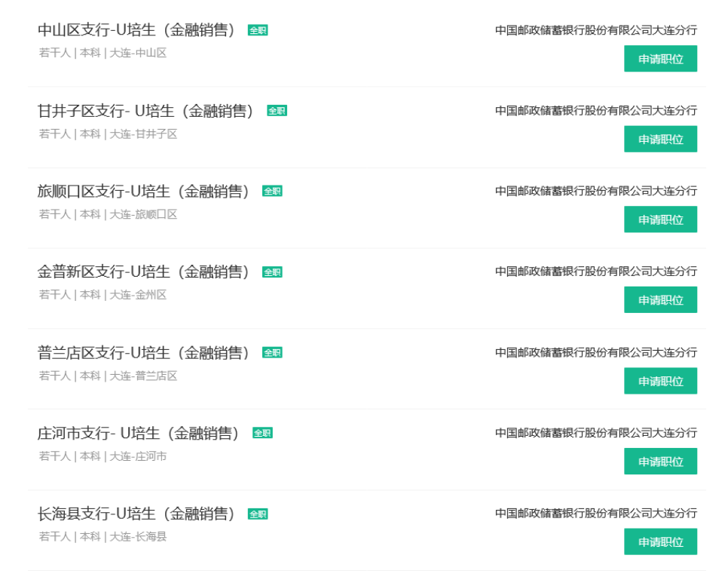728x586 pixels.
Task: Apply to the 甘井子区支行 position
Action: [x=660, y=140]
